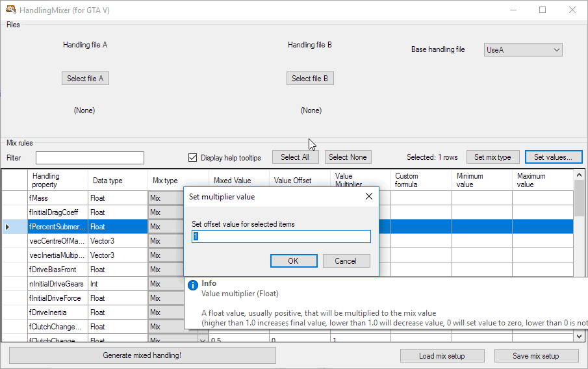The height and width of the screenshot is (369, 588).
Task: Click the Minimum value column header
Action: pyautogui.click(x=482, y=181)
